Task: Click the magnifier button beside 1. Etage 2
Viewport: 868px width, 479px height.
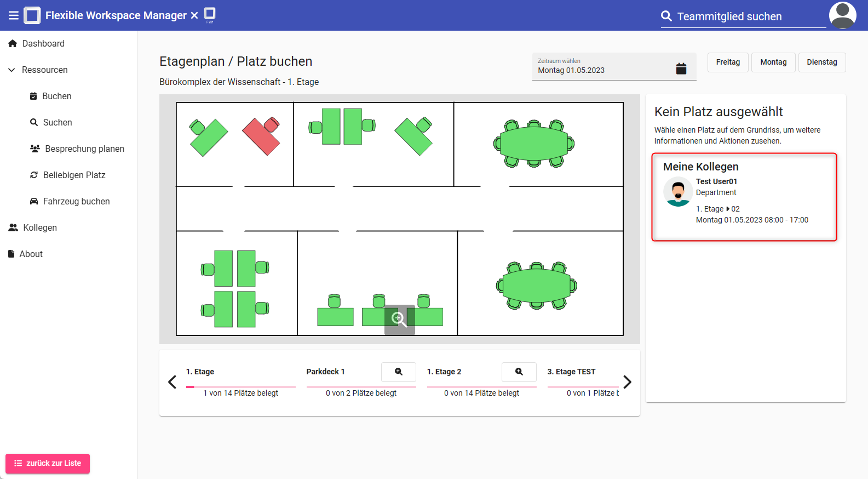Action: (x=519, y=372)
